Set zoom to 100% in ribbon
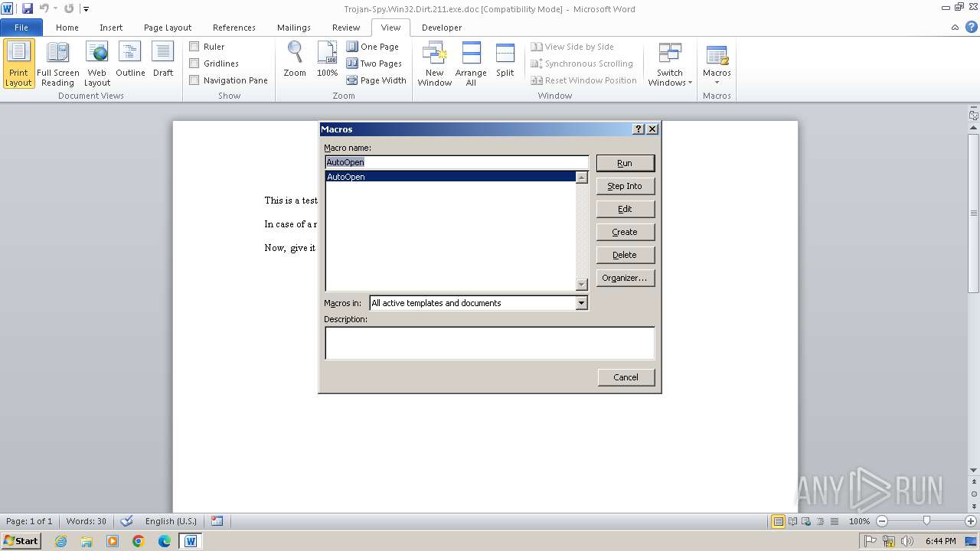 point(327,60)
